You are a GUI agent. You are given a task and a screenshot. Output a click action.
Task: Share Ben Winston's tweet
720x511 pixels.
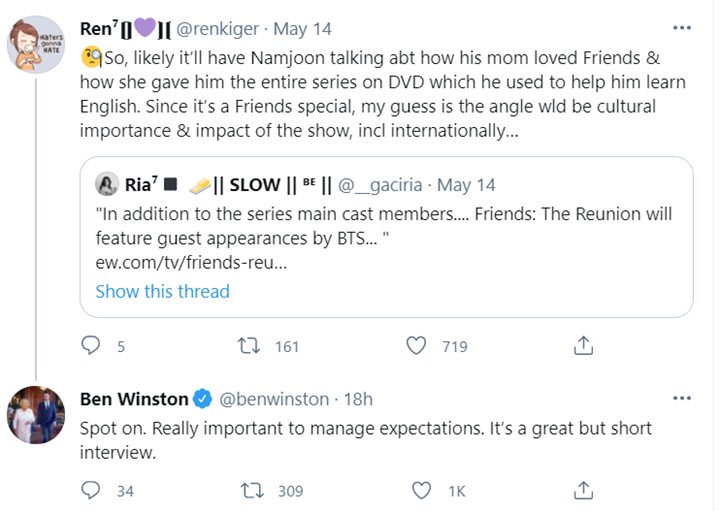click(x=584, y=490)
